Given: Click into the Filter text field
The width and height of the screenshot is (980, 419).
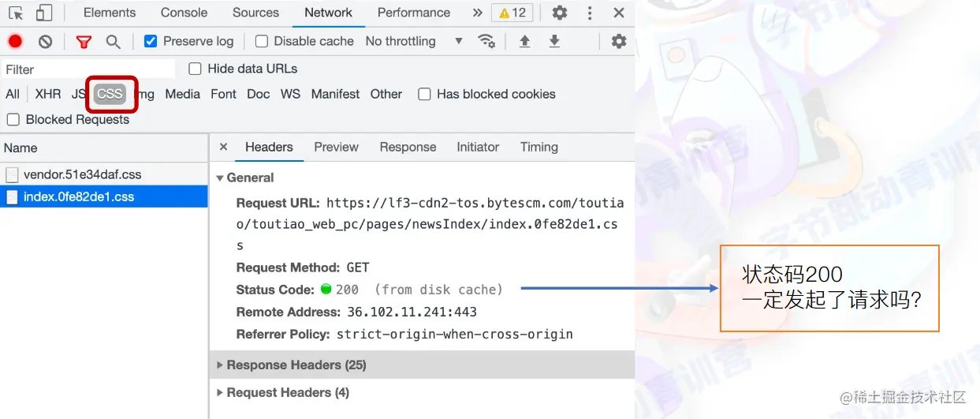Looking at the screenshot, I should pyautogui.click(x=88, y=69).
